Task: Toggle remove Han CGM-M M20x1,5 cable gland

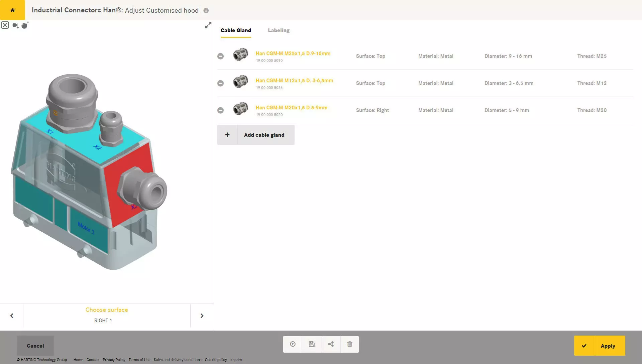Action: (x=220, y=110)
